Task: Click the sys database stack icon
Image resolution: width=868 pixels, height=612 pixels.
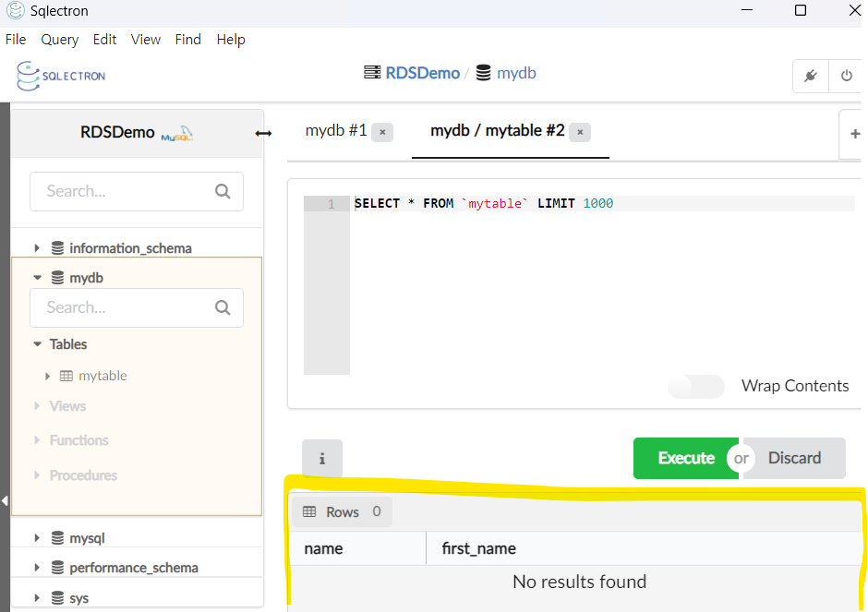Action: [57, 598]
